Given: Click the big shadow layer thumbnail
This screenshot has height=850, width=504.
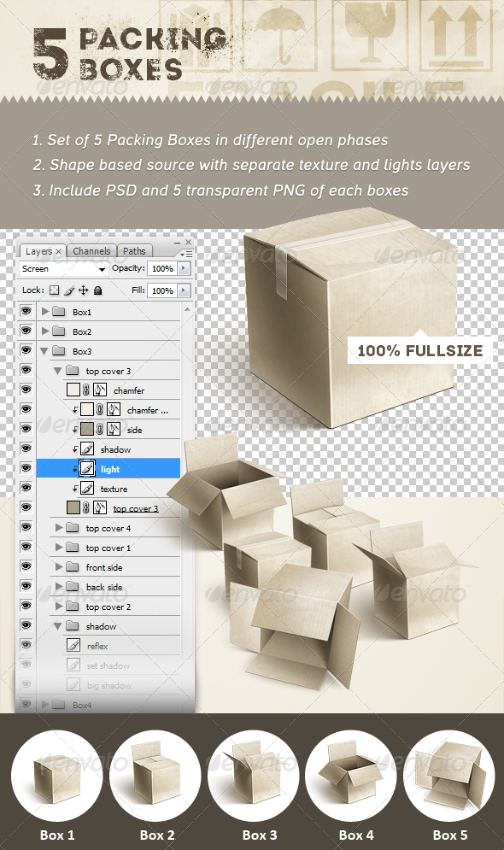Looking at the screenshot, I should click(x=73, y=685).
